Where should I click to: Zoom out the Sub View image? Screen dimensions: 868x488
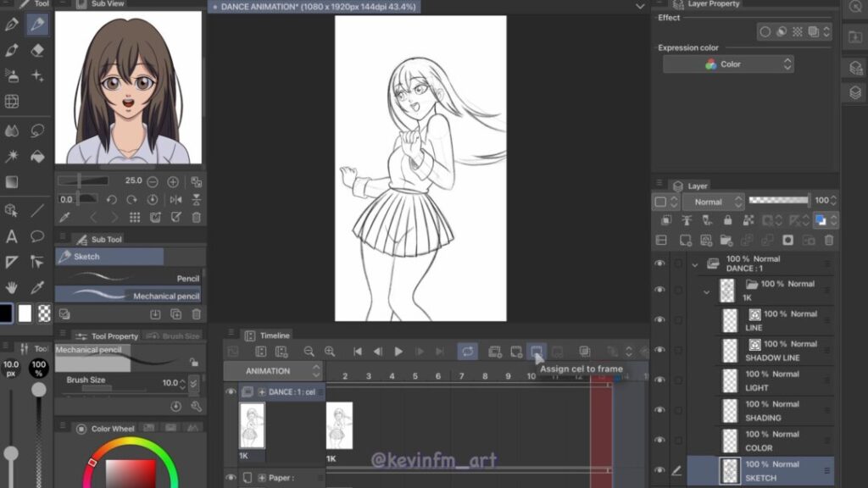[153, 181]
